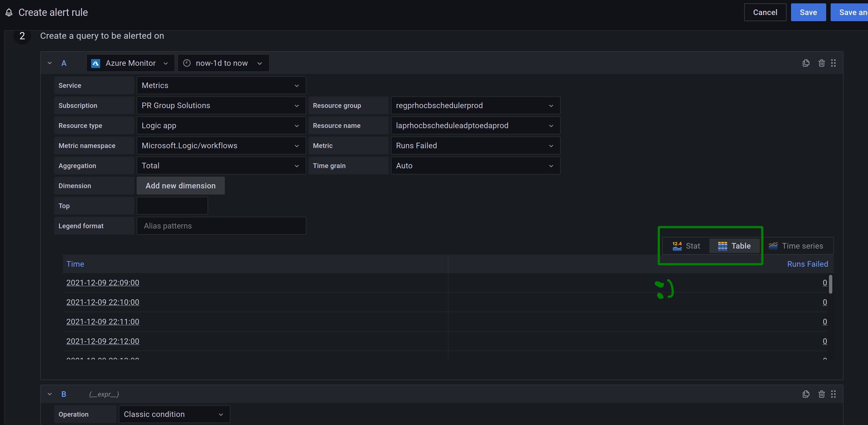Screen dimensions: 868x425
Task: Duplicate query A with copy icon
Action: tap(806, 63)
